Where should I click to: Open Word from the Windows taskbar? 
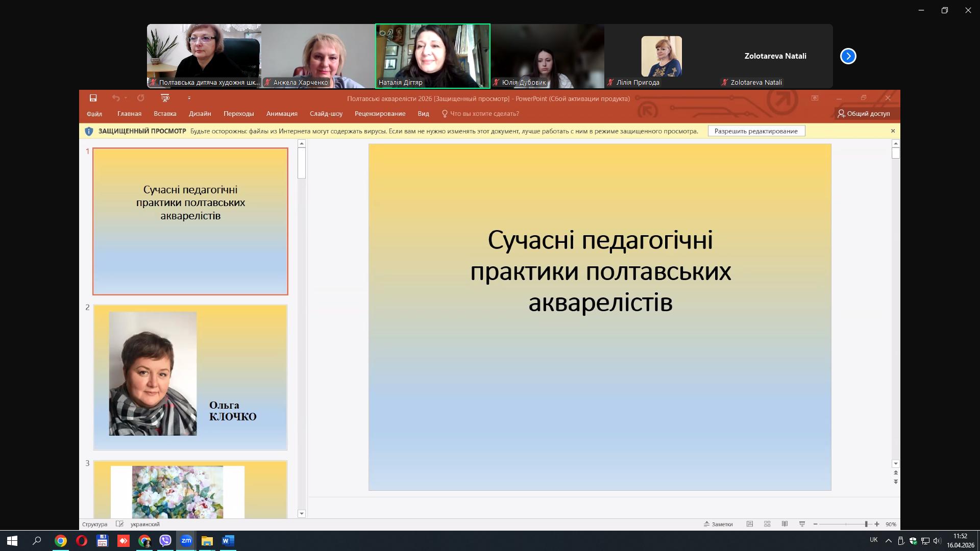tap(228, 541)
